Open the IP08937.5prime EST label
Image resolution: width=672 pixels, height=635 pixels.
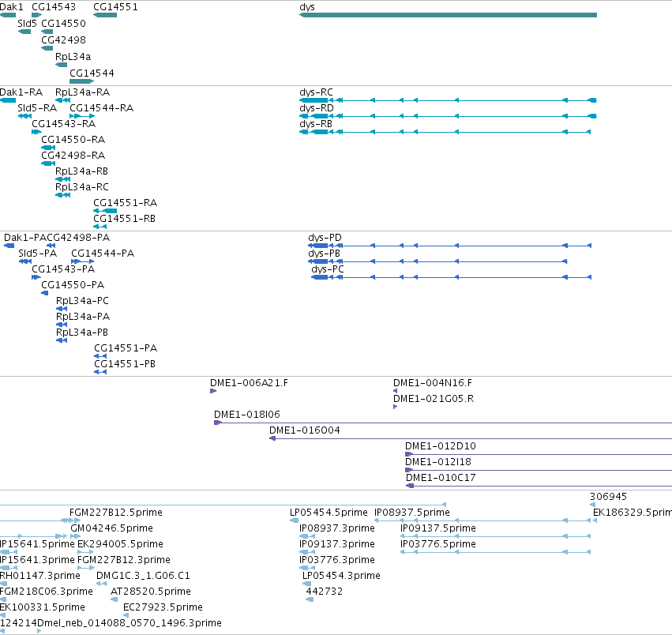[412, 513]
